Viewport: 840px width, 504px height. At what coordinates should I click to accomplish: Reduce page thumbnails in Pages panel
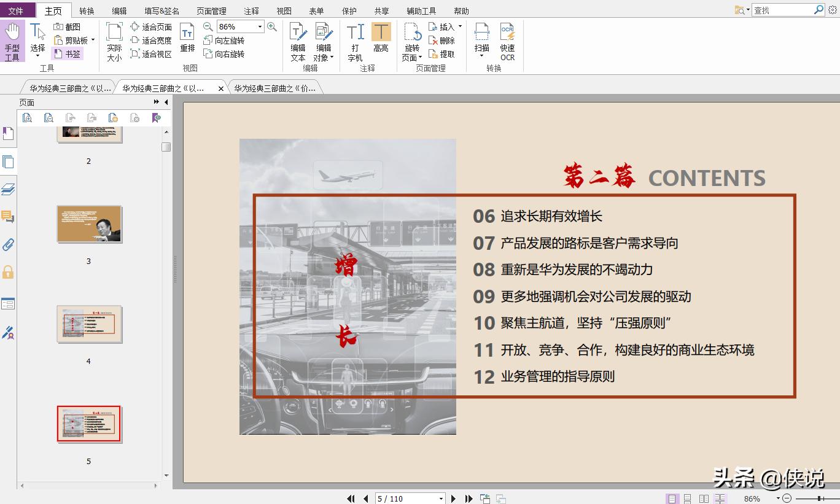(x=49, y=117)
